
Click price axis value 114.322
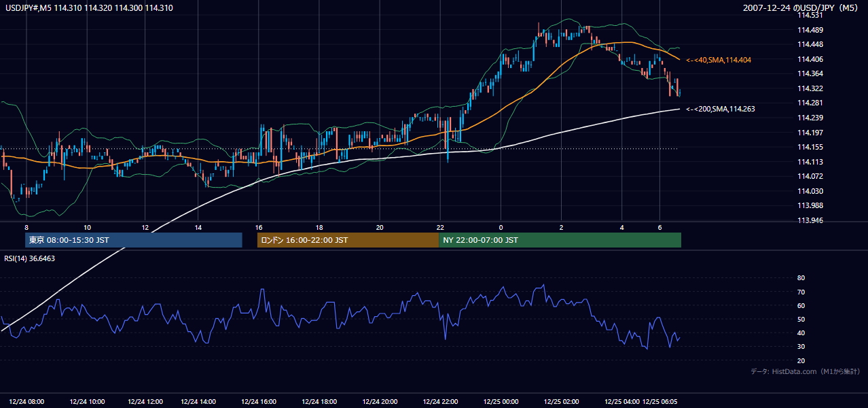(x=810, y=88)
